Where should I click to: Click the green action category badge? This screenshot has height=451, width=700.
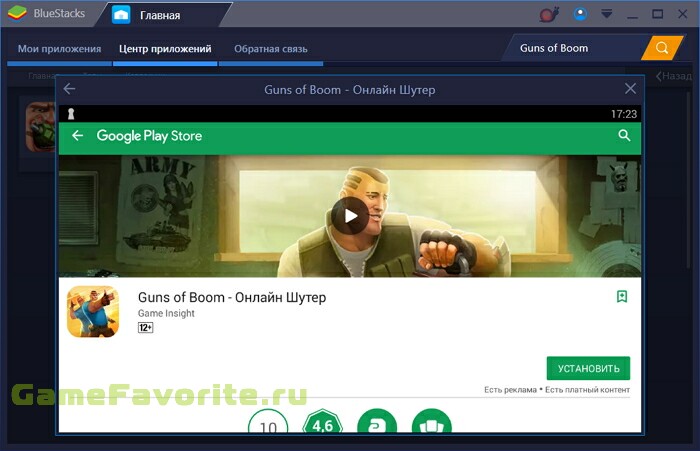click(377, 421)
